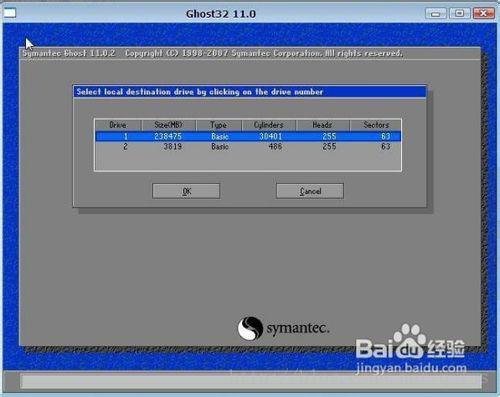
Task: Click the Drive column header
Action: 118,125
